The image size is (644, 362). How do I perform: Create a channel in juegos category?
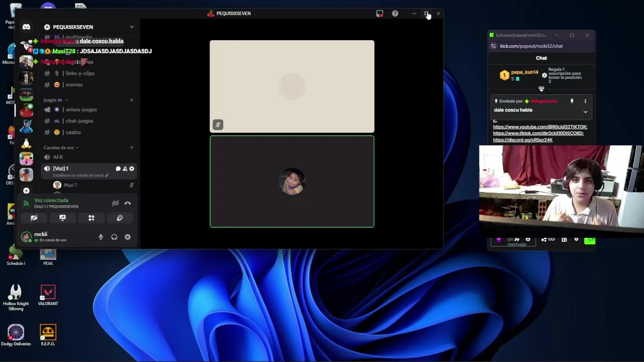(x=131, y=100)
